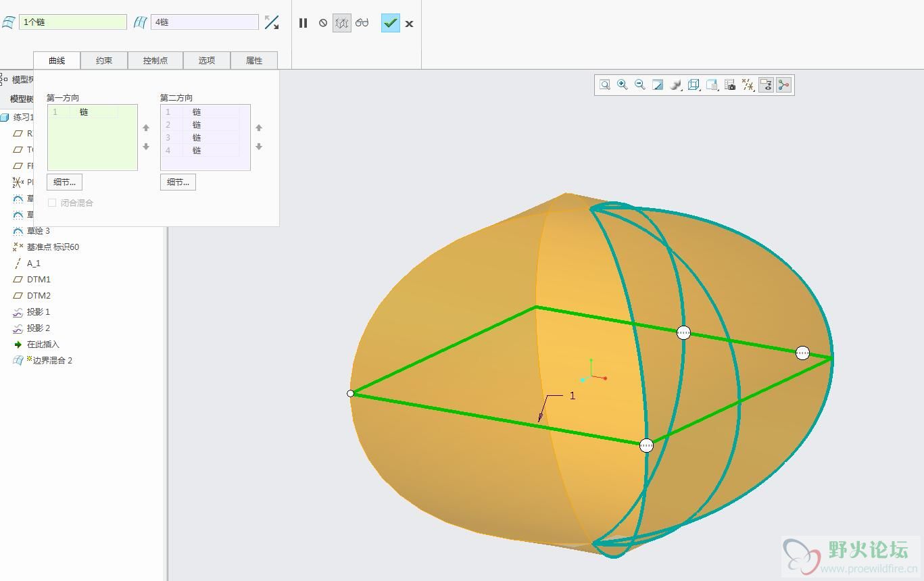Click the rightmost constraint circle on the blend
This screenshot has width=924, height=581.
click(802, 353)
